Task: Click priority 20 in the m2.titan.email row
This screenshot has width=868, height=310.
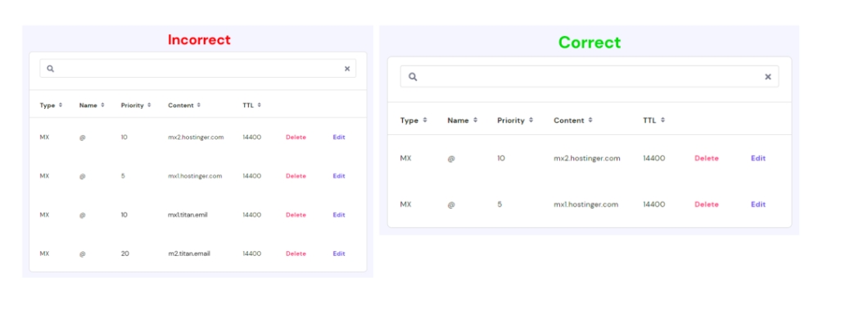Action: tap(124, 254)
